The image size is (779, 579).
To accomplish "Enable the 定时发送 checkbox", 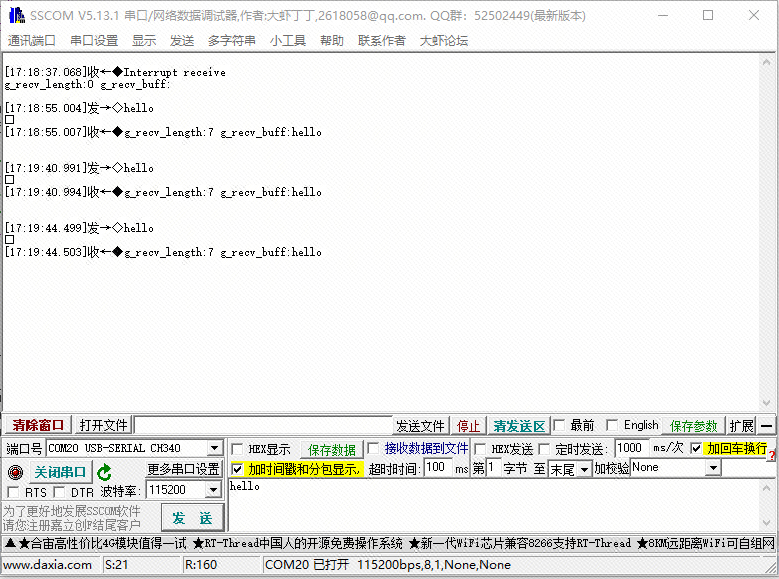I will click(545, 449).
